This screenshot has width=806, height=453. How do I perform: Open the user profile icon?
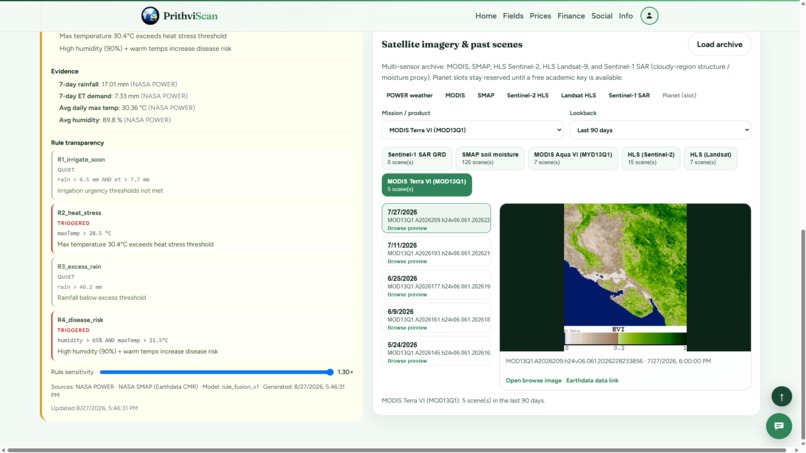pyautogui.click(x=649, y=15)
